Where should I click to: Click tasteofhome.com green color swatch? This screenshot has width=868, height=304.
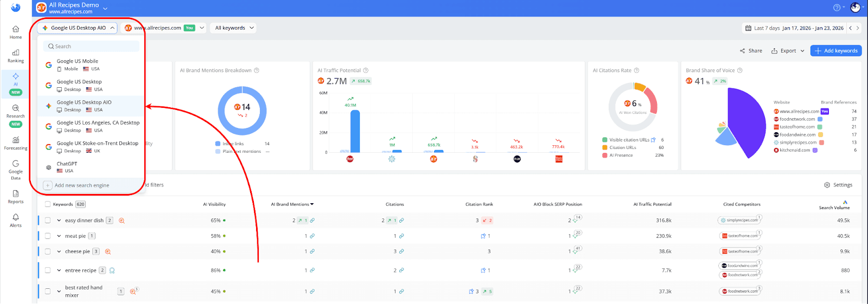click(x=820, y=127)
